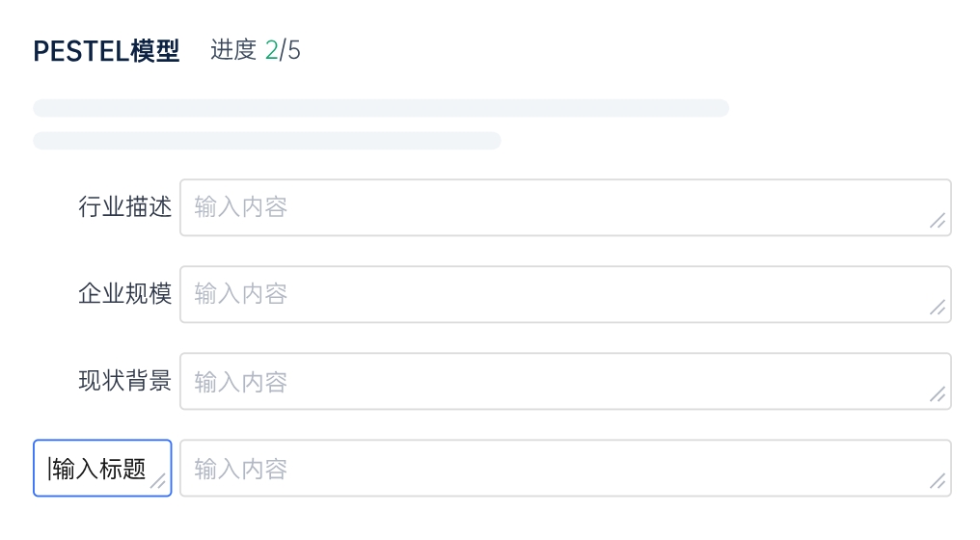Click resize grip on 企业规模 textarea
This screenshot has height=540, width=980.
click(937, 308)
